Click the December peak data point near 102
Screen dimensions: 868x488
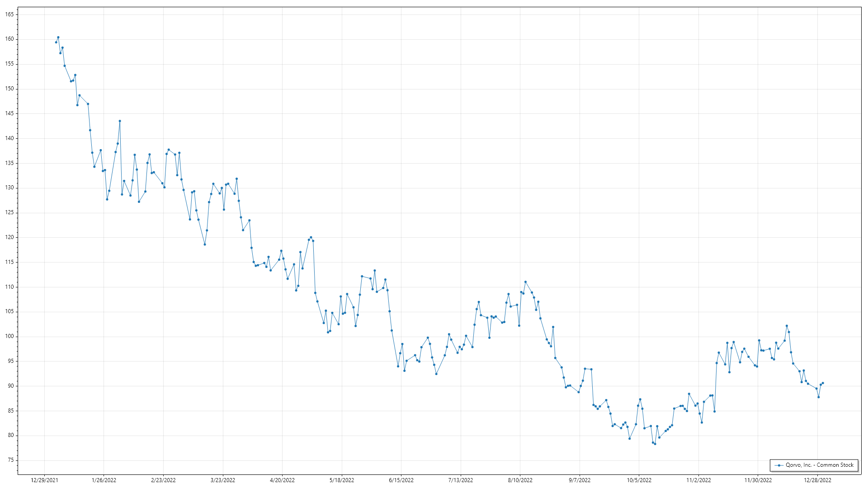787,326
